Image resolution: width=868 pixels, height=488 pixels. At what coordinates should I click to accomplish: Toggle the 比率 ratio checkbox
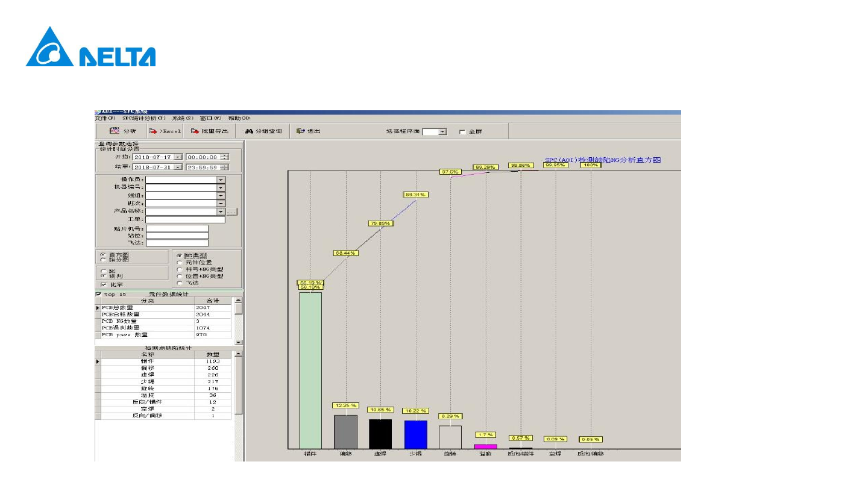click(104, 284)
